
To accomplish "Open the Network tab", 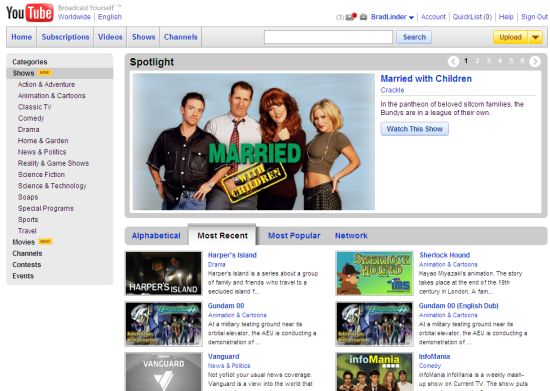I will (x=351, y=236).
